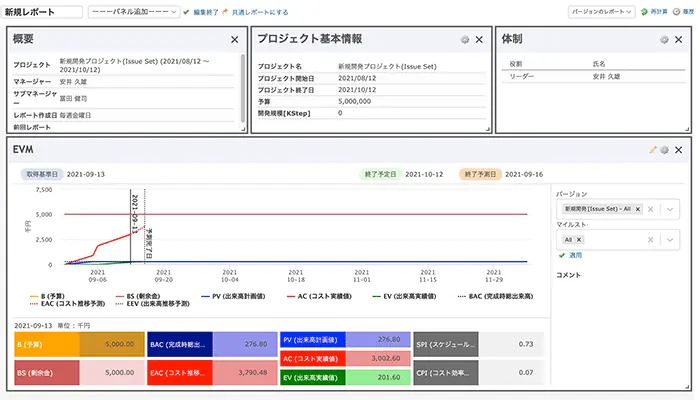This screenshot has height=400, width=700.
Task: Expand the マイルストーン selector chevron
Action: (670, 240)
